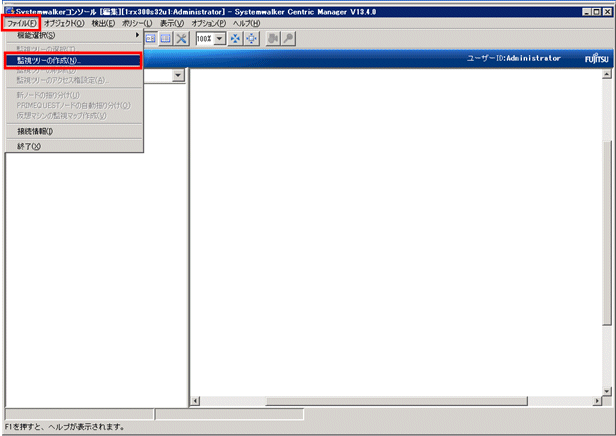Viewport: 616px width, 436px height.
Task: Minimize the Systemwalker console window
Action: tap(587, 12)
